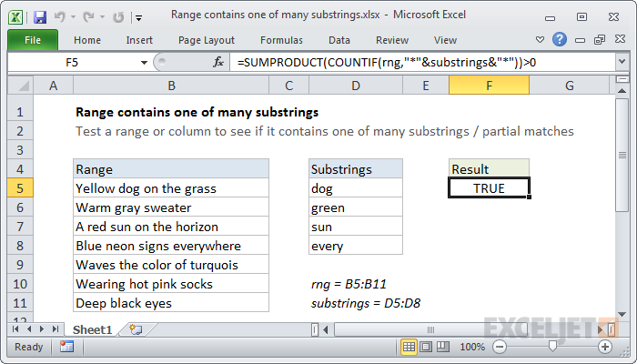This screenshot has height=364, width=637.
Task: Click substring cell 'every'
Action: (356, 246)
